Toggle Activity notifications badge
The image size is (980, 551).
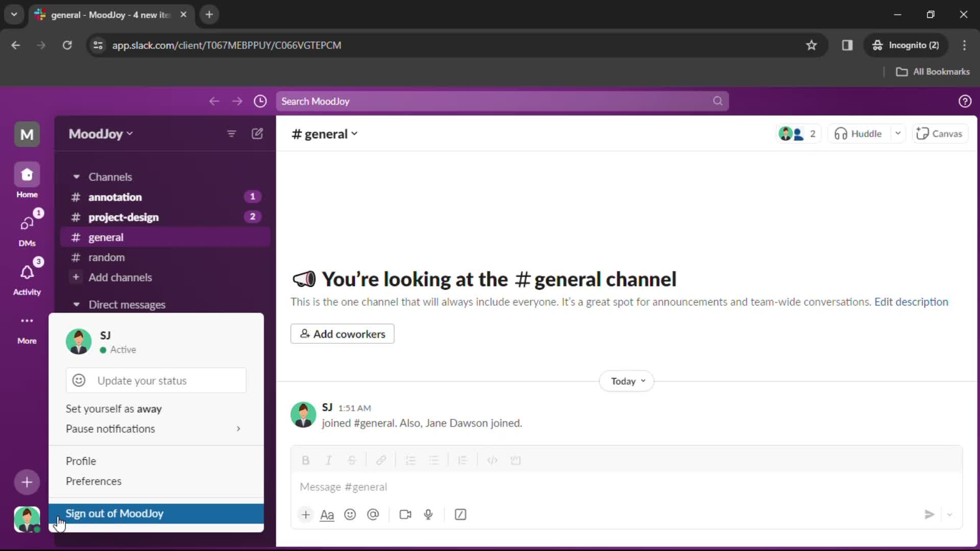(37, 262)
